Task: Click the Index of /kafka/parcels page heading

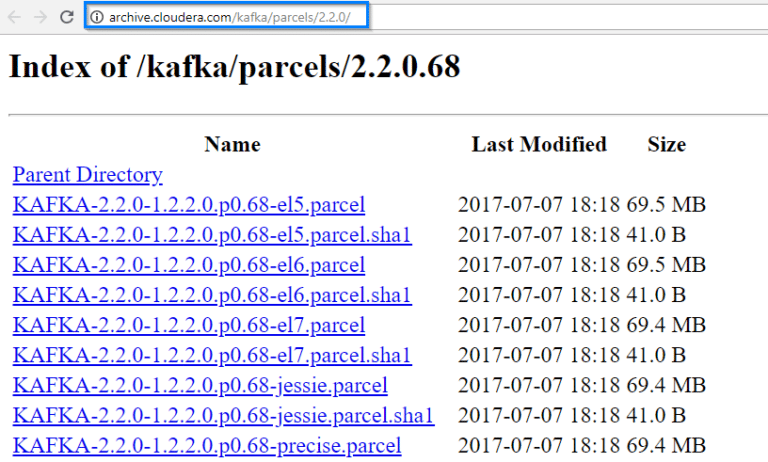Action: click(x=234, y=67)
